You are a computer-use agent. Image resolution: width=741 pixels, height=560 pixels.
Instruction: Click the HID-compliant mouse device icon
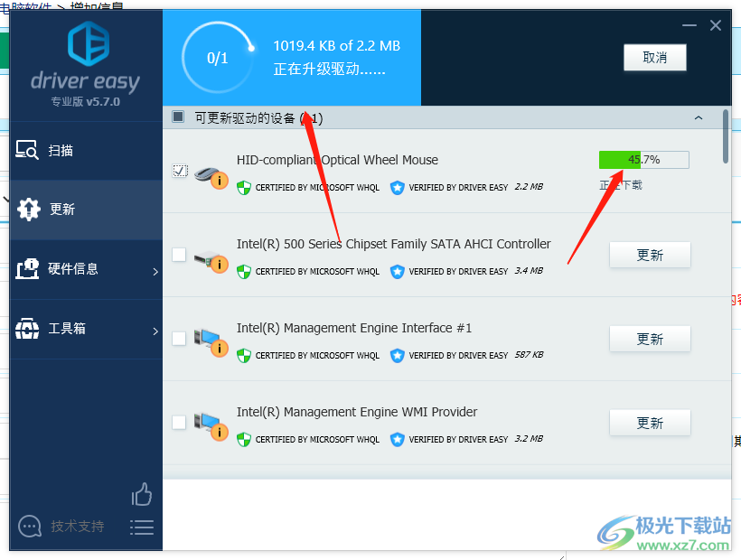pyautogui.click(x=211, y=177)
